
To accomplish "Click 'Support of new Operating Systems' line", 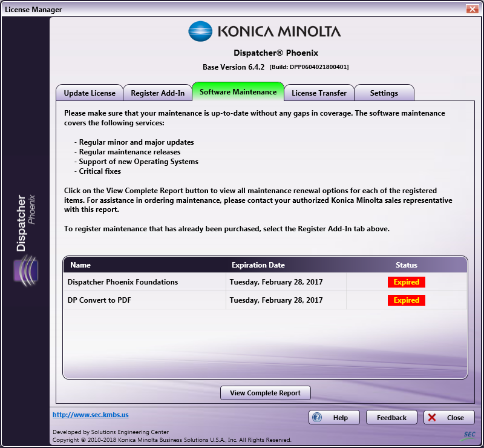I will 136,162.
